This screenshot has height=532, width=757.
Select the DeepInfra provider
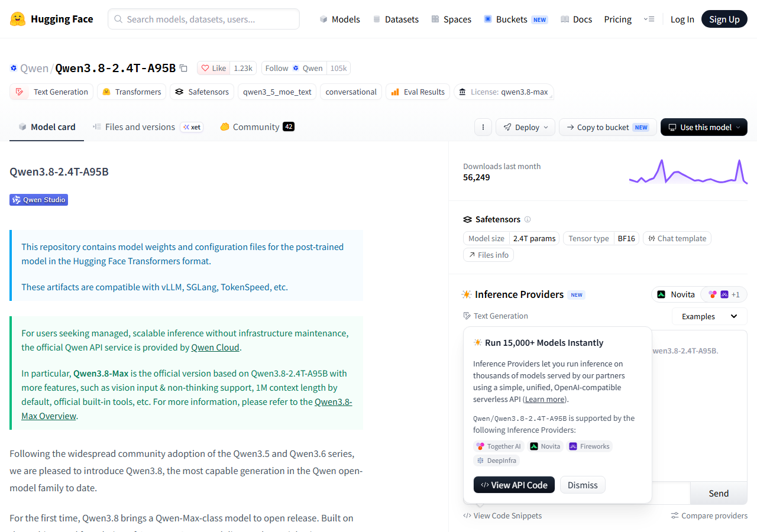[x=497, y=460]
